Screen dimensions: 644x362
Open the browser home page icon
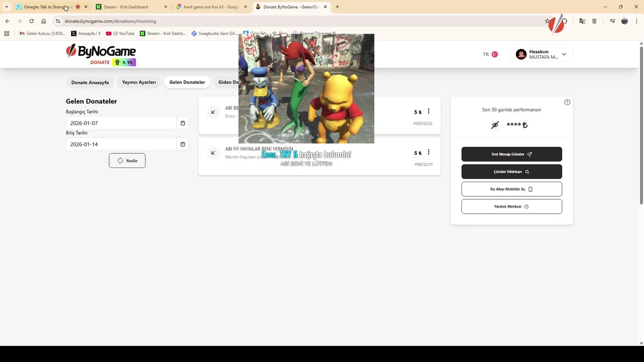coord(44,21)
